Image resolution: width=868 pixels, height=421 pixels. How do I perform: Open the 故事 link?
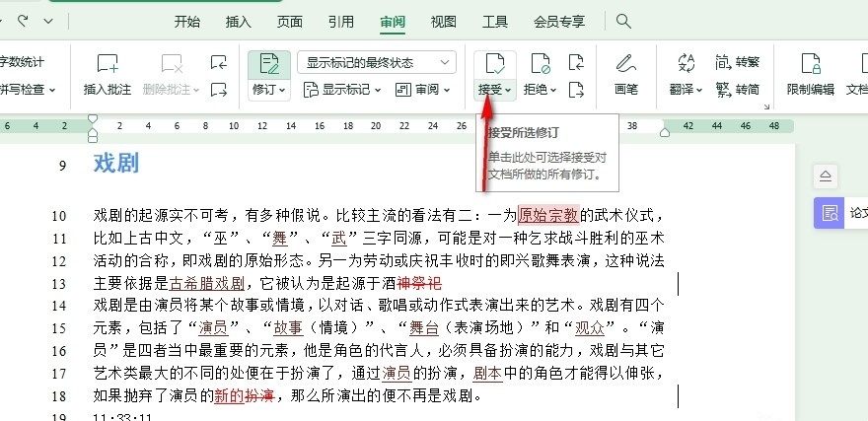[x=288, y=328]
